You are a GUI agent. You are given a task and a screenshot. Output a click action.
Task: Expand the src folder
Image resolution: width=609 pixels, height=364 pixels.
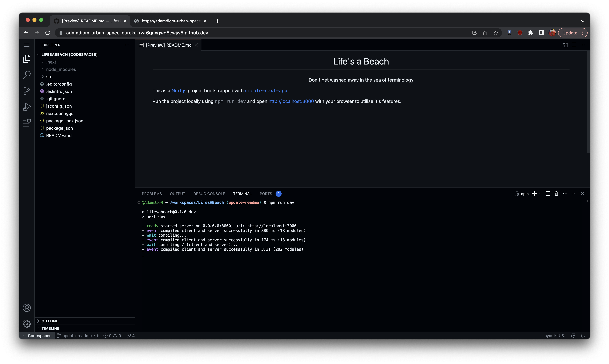(49, 77)
